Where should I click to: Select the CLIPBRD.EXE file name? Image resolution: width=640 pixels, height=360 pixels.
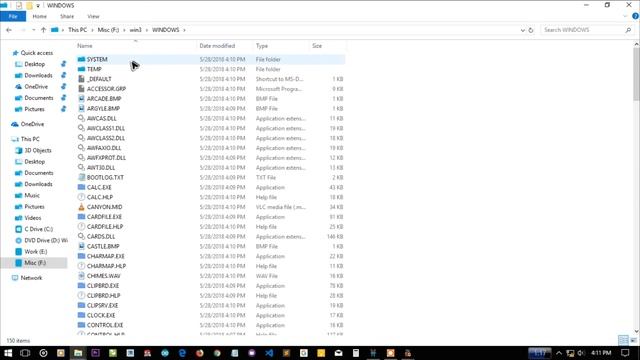[x=103, y=286]
